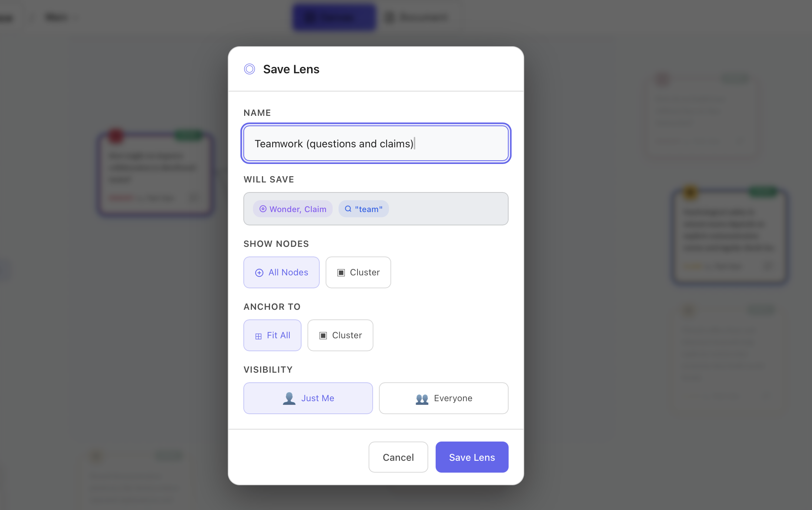Click the single-person icon on Just Me
The width and height of the screenshot is (812, 510).
289,398
